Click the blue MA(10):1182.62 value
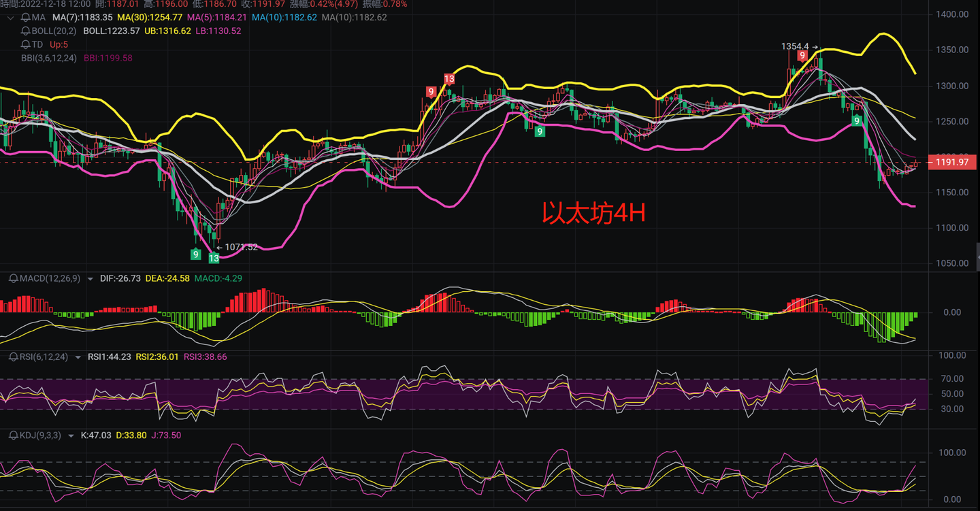This screenshot has height=511, width=980. [284, 17]
